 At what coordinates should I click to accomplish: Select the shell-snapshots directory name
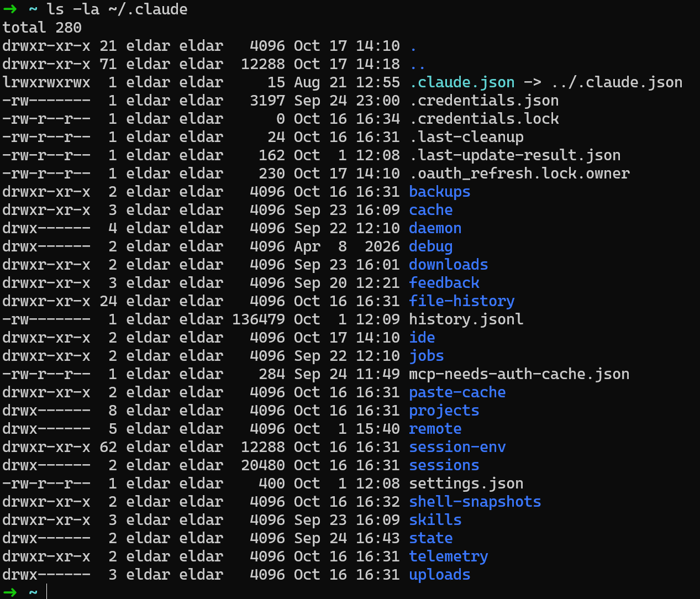point(475,502)
